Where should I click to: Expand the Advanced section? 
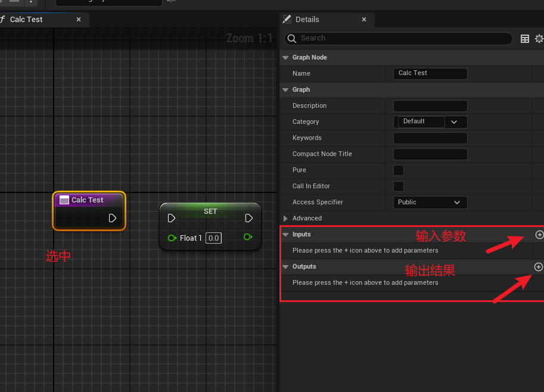[286, 219]
